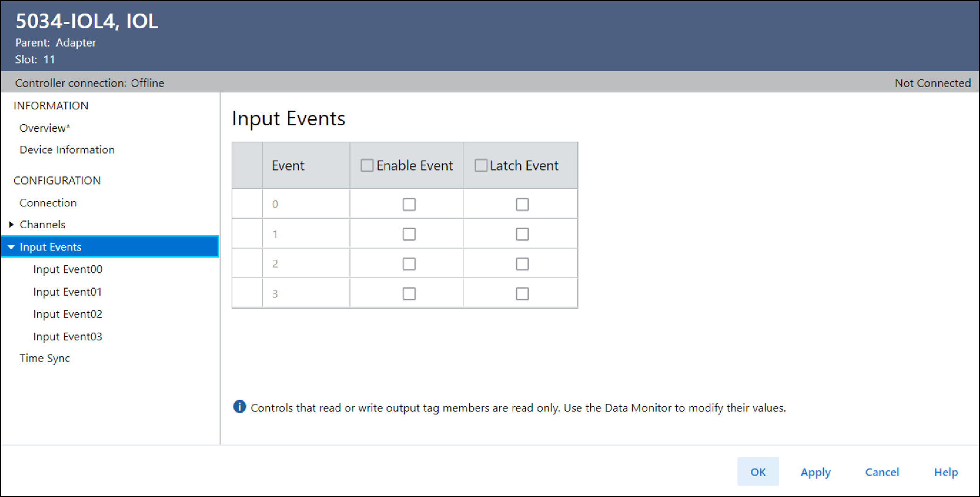Open Device Information
The width and height of the screenshot is (980, 497).
point(67,150)
